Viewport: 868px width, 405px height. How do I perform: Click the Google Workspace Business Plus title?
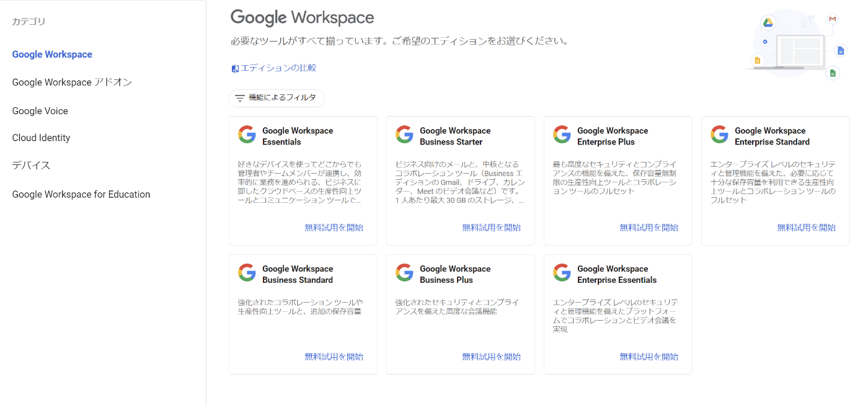[455, 275]
